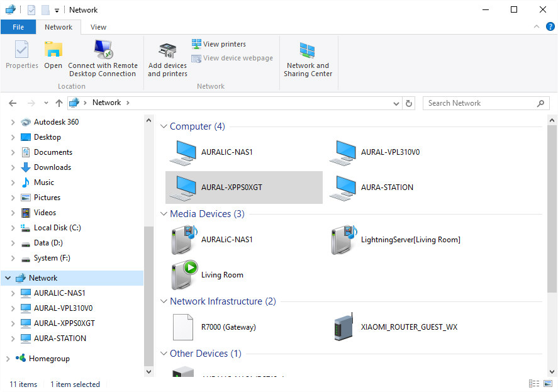Refresh the Network view

point(409,104)
